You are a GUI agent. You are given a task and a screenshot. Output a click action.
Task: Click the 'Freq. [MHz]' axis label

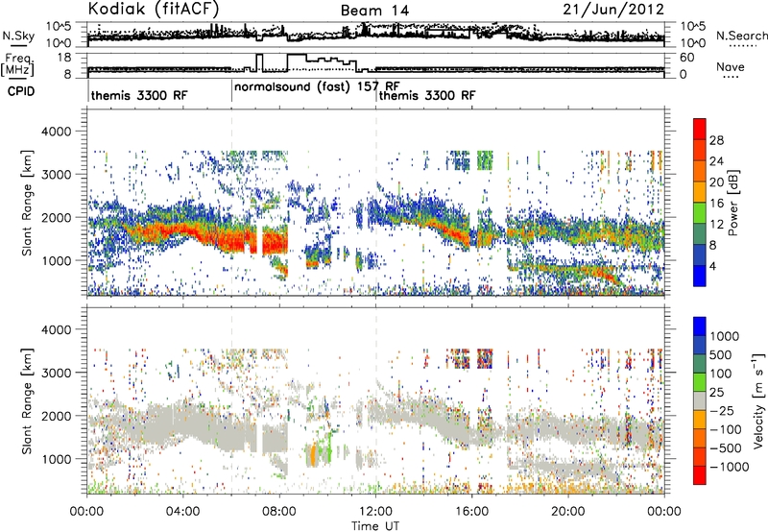(x=17, y=64)
